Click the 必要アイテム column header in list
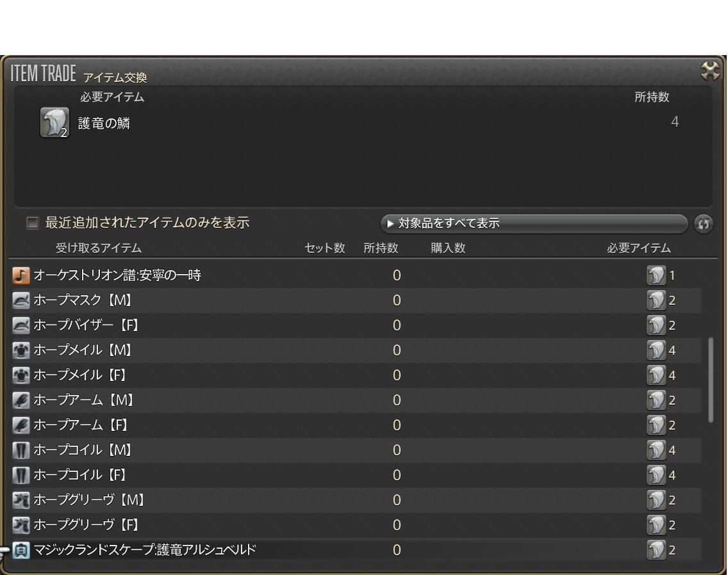The width and height of the screenshot is (728, 575). 638,248
